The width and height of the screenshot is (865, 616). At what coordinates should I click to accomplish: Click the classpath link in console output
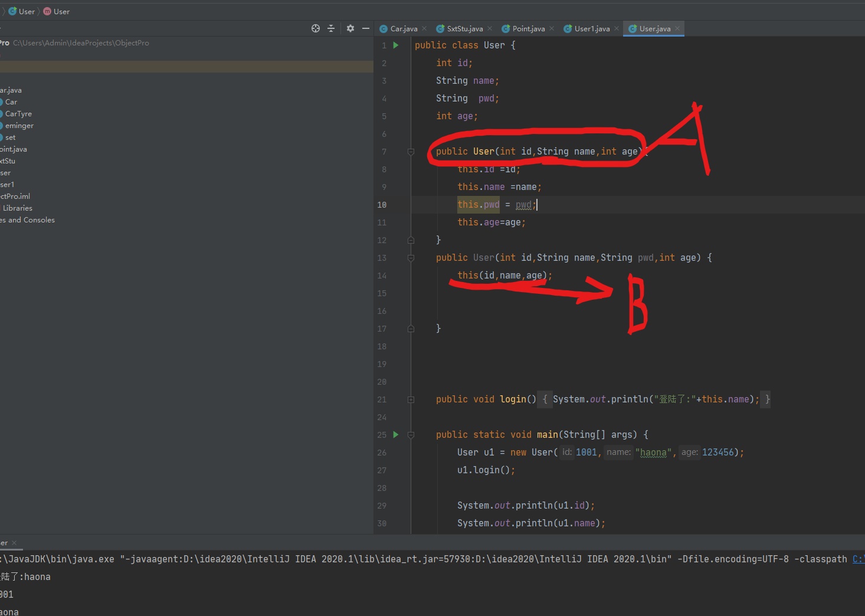859,559
